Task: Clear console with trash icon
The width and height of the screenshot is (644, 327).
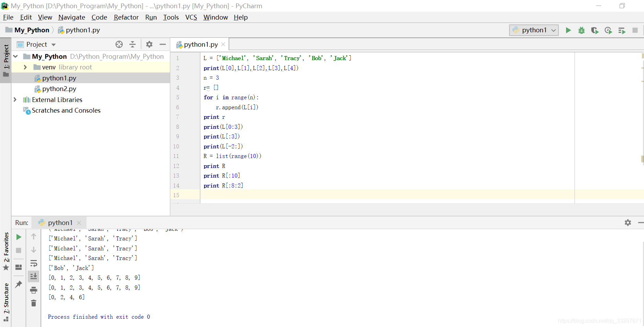Action: [34, 303]
